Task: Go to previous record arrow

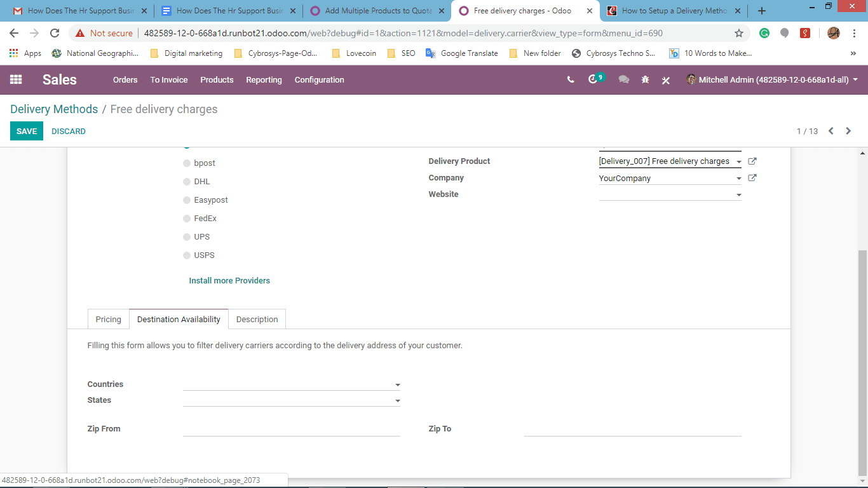Action: 831,131
